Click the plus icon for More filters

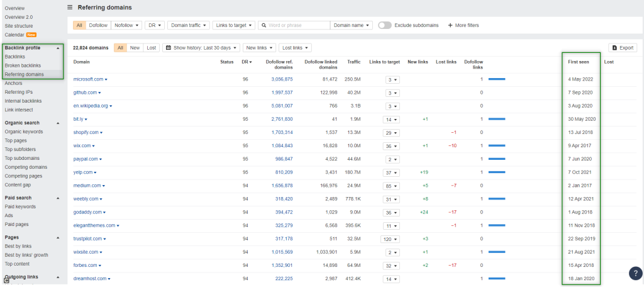click(450, 25)
